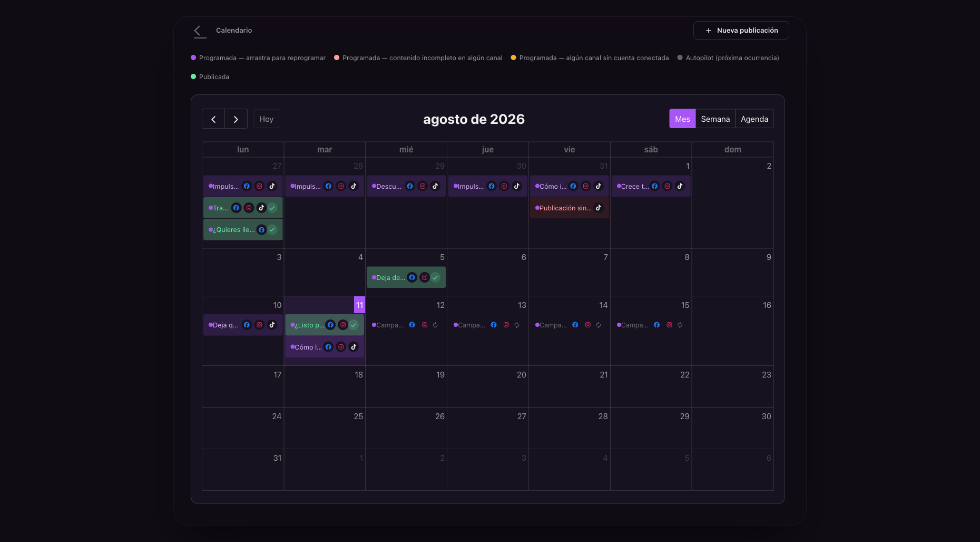Open the Crece t... event on Saturday 1

pyautogui.click(x=651, y=186)
